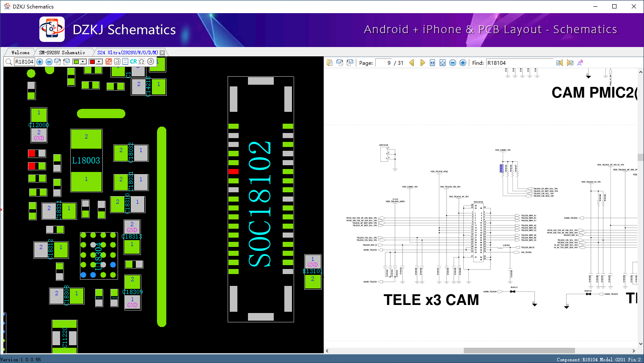Screen dimensions: 644x363
Task: Click the PCB layout zoom in button
Action: click(x=40, y=62)
